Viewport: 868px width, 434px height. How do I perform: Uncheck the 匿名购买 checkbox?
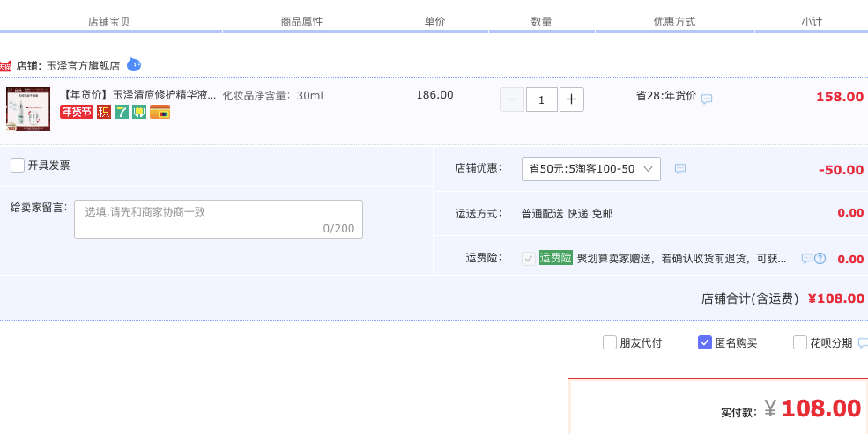pos(705,342)
